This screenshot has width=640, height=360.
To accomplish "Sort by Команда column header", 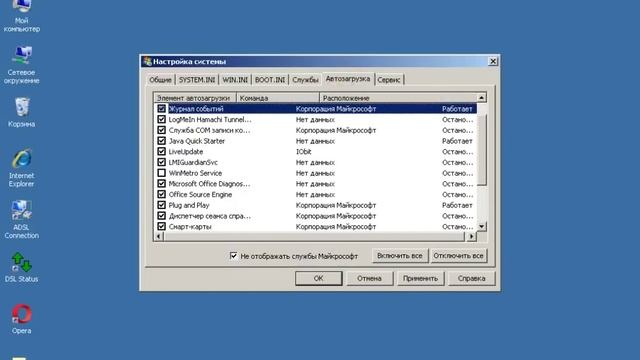I will click(x=278, y=98).
